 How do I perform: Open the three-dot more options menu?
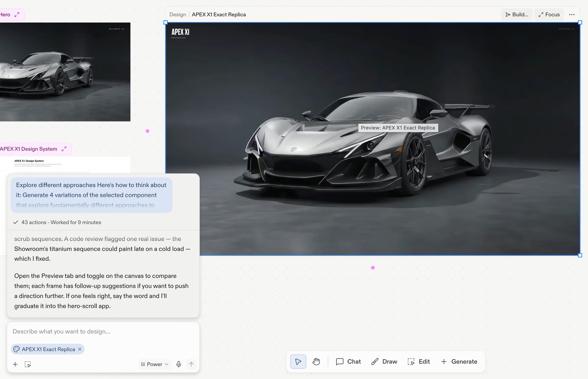572,14
